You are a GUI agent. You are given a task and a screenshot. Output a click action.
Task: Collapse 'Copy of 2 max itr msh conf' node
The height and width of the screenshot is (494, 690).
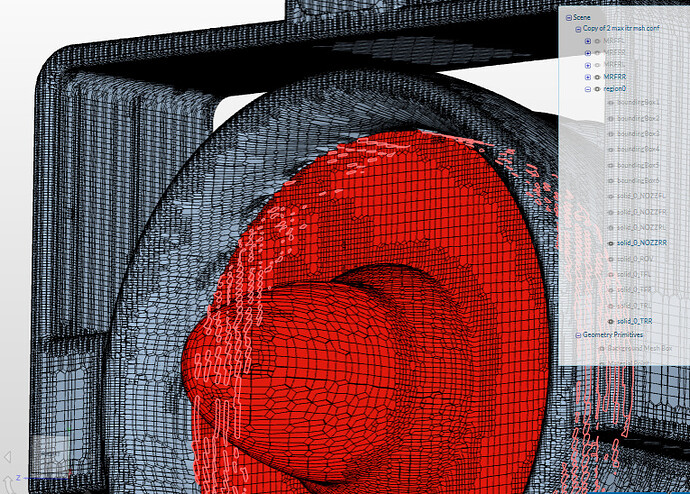coord(578,29)
